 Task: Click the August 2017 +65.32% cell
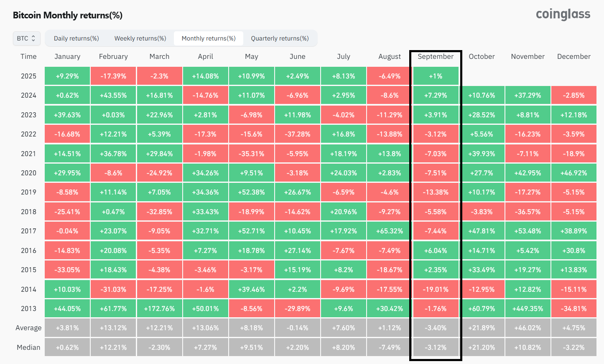(x=390, y=231)
